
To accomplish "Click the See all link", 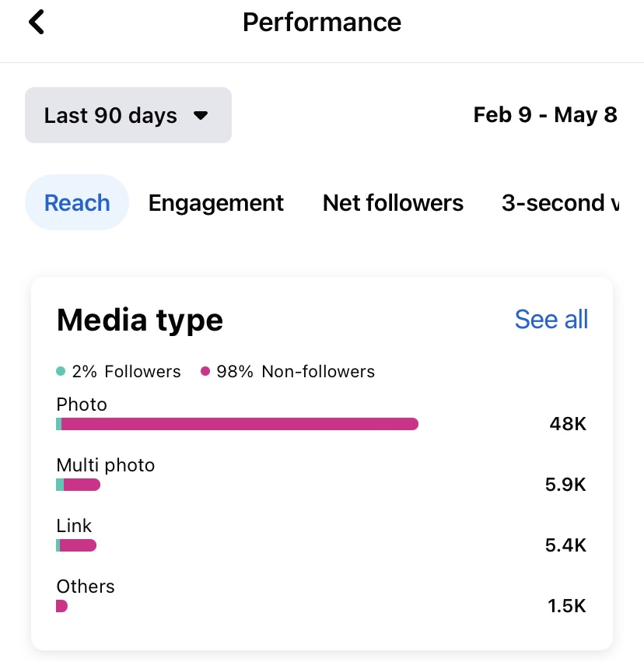I will (551, 319).
